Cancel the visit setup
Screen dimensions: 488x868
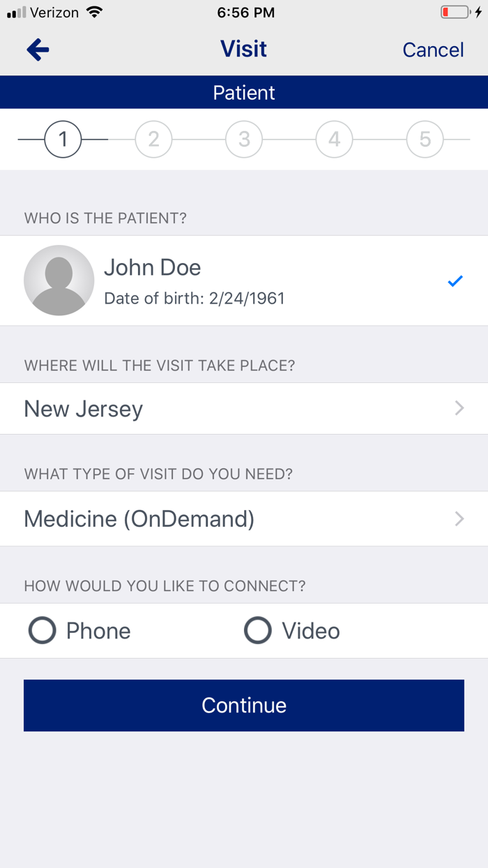433,50
